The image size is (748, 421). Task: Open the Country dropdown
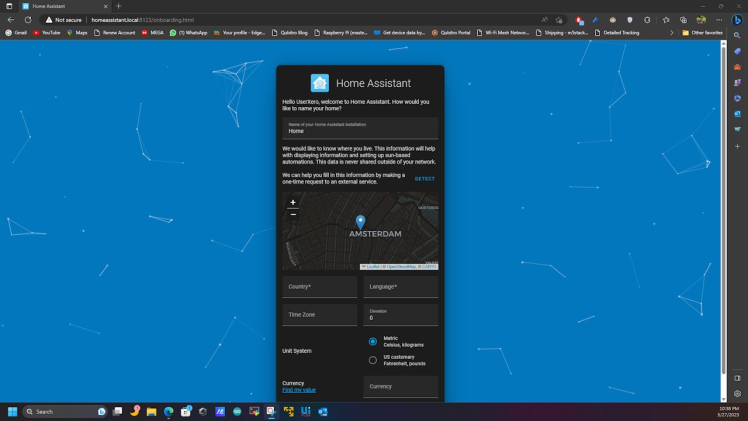320,287
